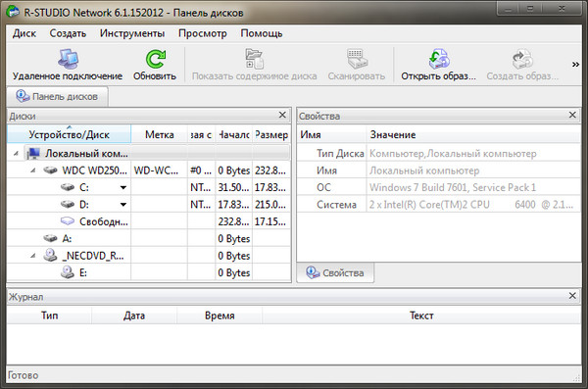Collapse the _NECDVD_R drive node

click(x=33, y=256)
